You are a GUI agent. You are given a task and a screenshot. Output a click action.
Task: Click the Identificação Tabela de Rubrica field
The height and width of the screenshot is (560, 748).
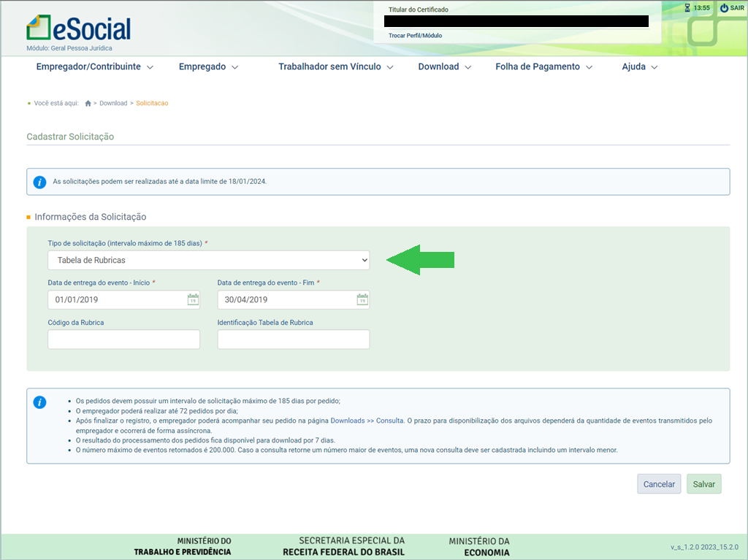(x=293, y=340)
